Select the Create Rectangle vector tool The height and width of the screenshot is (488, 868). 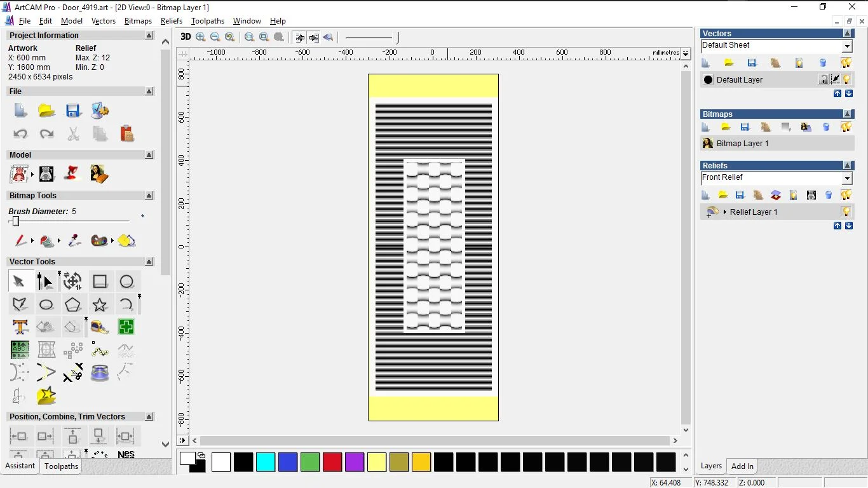click(100, 281)
